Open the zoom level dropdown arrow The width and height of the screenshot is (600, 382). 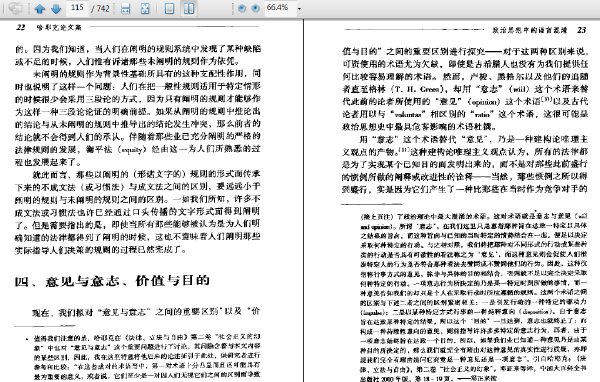tap(299, 8)
